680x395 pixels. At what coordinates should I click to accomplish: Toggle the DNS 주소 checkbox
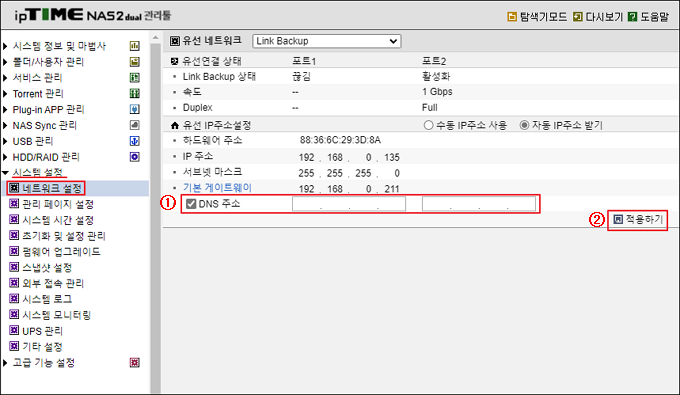(x=191, y=204)
